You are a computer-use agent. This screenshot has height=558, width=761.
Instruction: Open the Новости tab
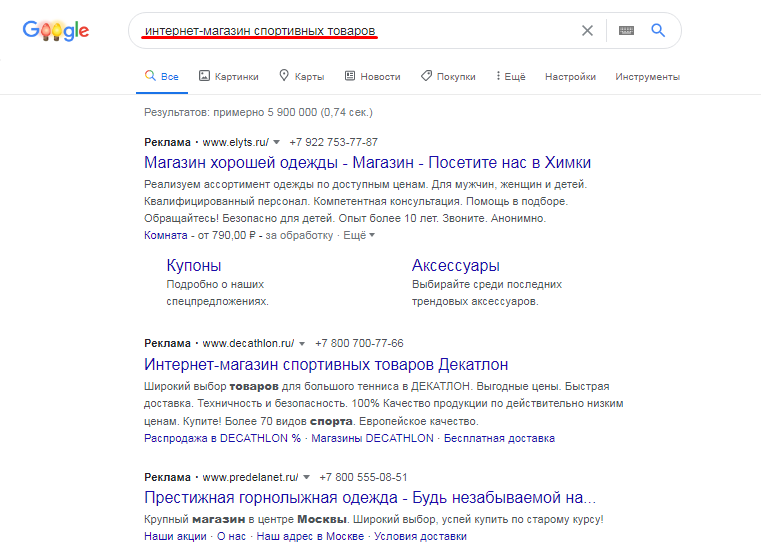tap(373, 77)
